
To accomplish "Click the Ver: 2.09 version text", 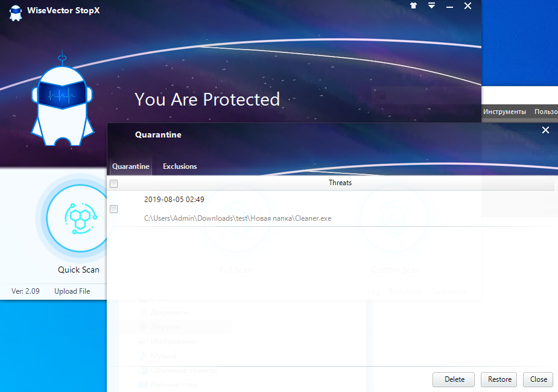I will 25,291.
